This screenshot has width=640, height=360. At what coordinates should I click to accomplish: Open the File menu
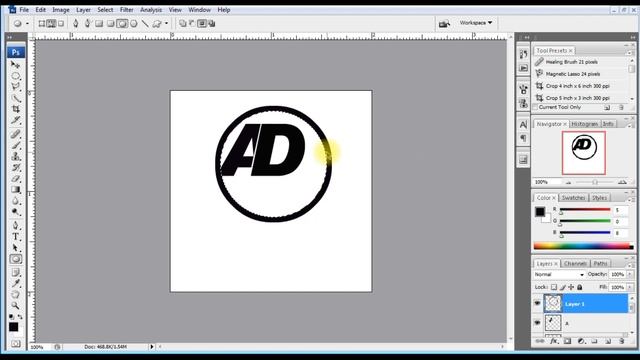(24, 10)
